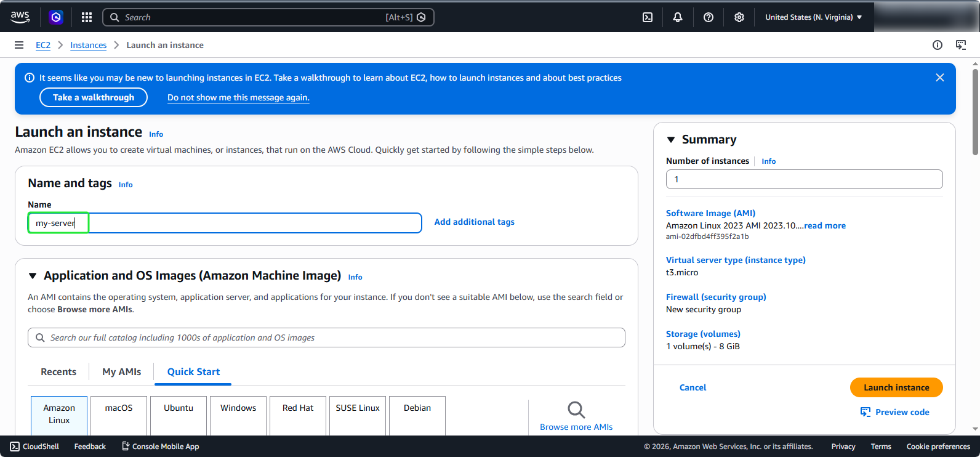Click Virtual server type (instance type) link
The height and width of the screenshot is (457, 980).
[736, 260]
